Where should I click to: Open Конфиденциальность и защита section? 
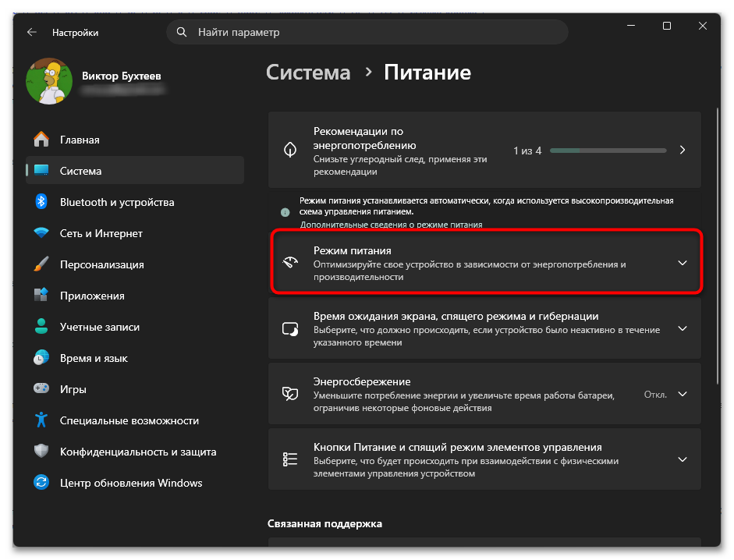coord(135,452)
